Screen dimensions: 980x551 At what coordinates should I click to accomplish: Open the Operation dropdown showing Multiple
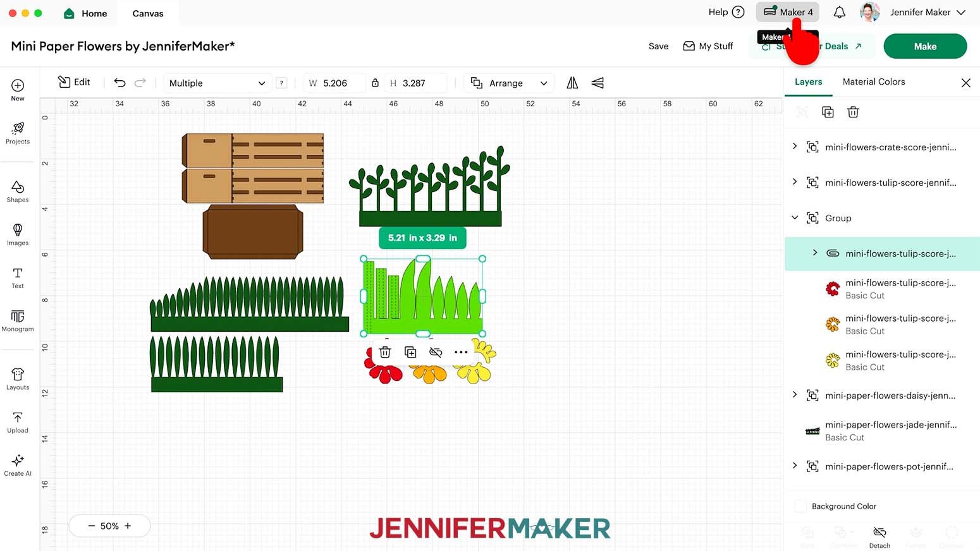217,83
